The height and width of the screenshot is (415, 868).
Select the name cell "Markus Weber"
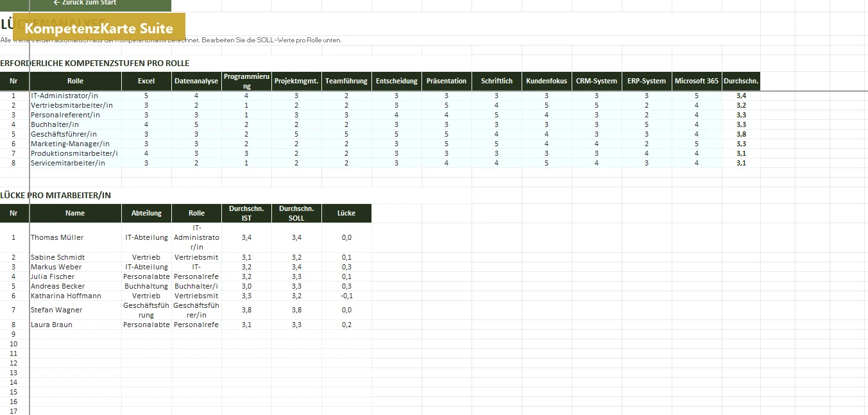pyautogui.click(x=76, y=267)
